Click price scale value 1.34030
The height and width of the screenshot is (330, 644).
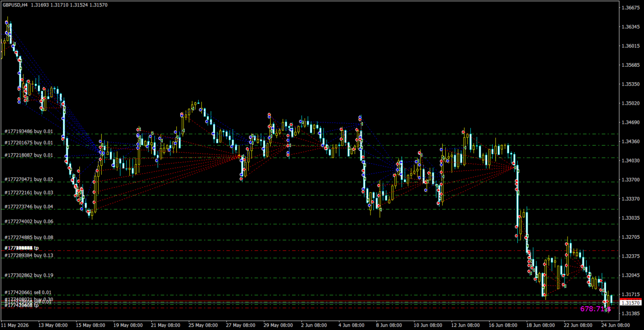631,161
